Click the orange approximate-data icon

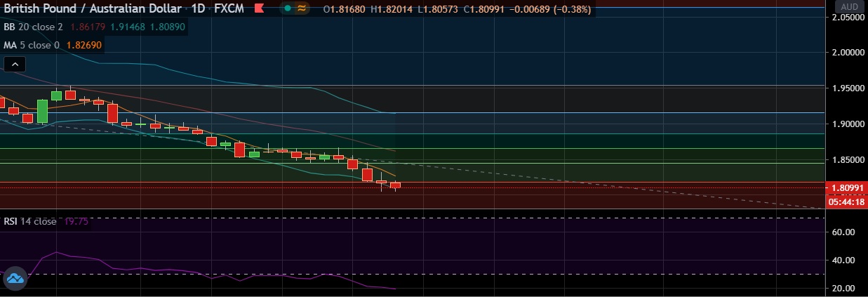302,8
